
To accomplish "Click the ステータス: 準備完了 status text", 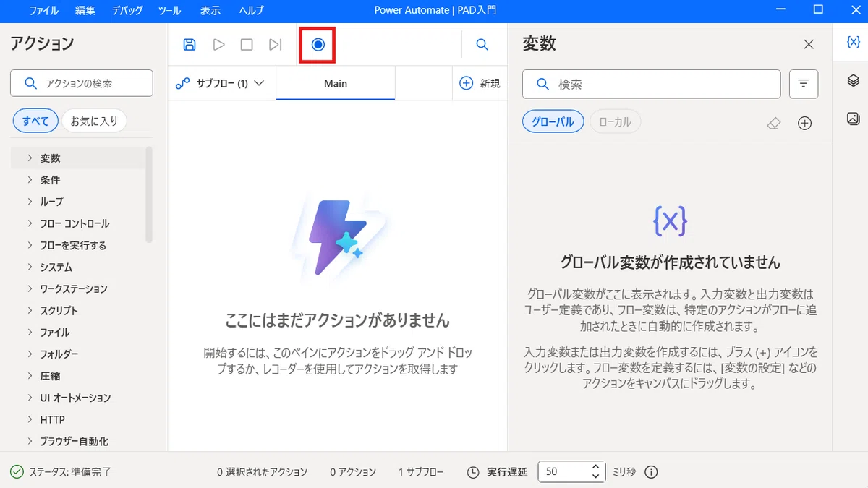I will point(70,472).
